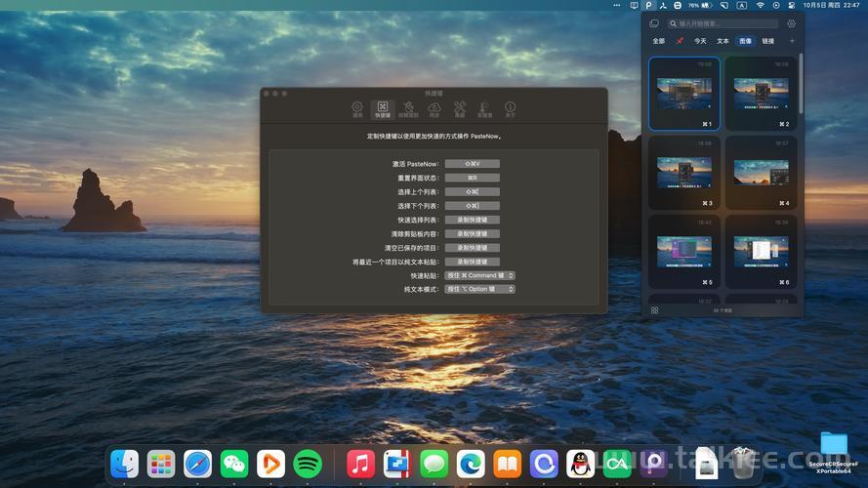
Task: Open Spotify from the Dock
Action: tap(308, 464)
